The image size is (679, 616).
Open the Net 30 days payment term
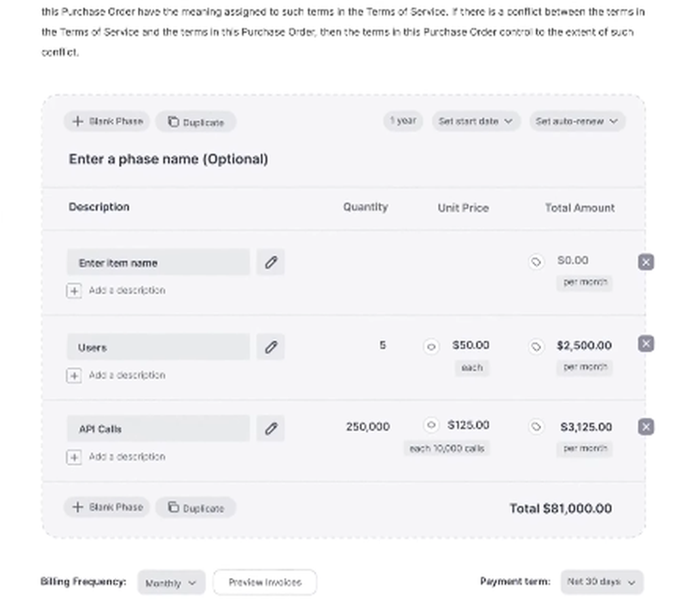click(x=602, y=582)
